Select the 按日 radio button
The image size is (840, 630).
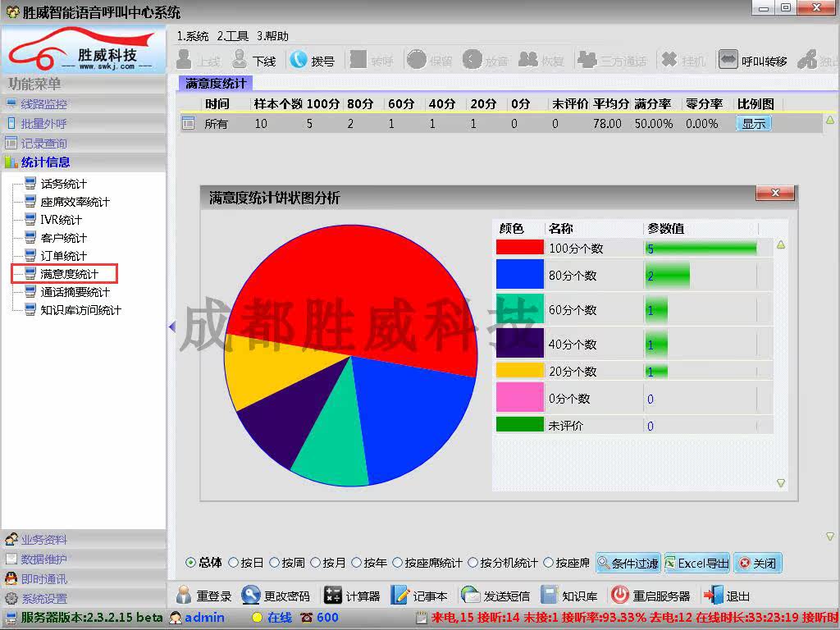tap(234, 563)
